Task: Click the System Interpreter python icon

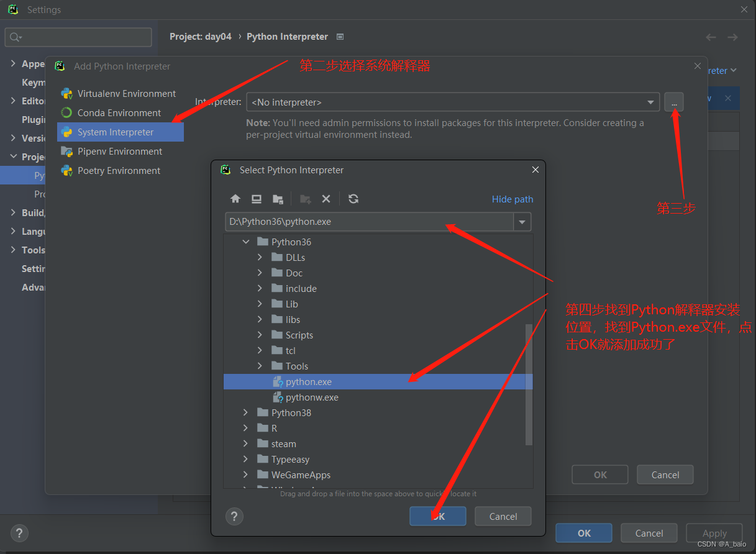Action: [66, 132]
